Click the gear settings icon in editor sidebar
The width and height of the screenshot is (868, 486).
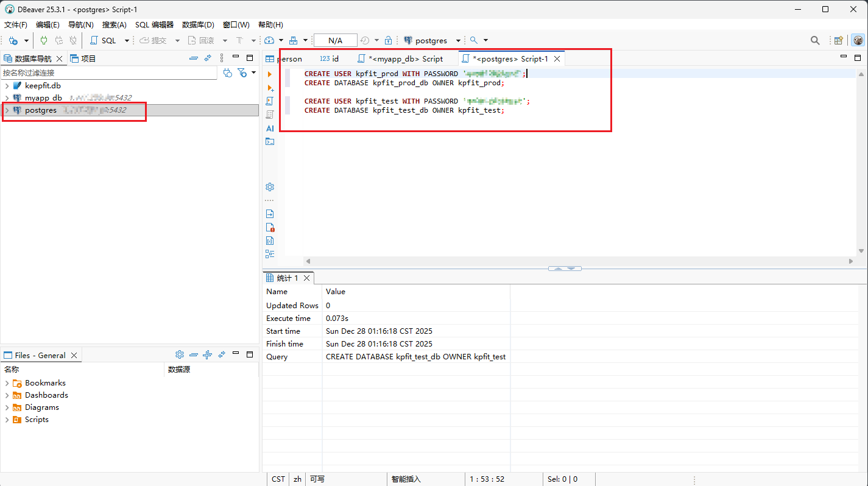point(270,187)
